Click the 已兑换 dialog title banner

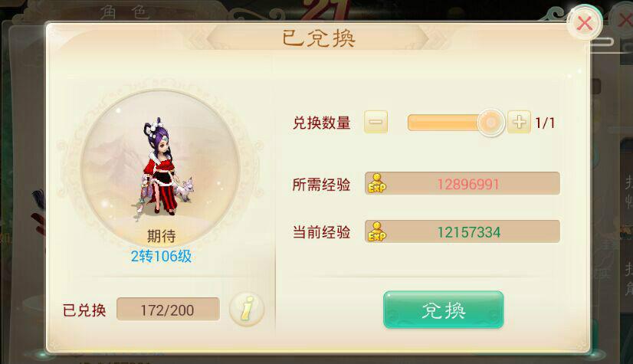[x=318, y=38]
